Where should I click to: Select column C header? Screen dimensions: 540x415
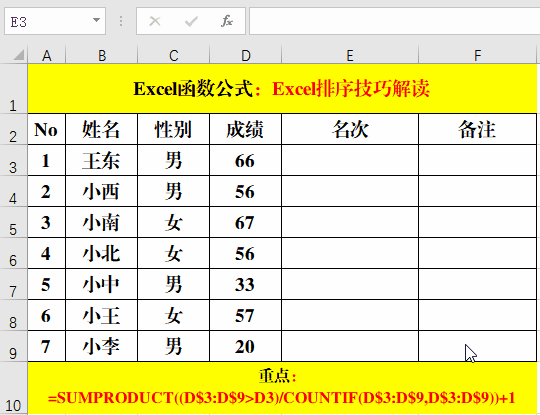[174, 55]
